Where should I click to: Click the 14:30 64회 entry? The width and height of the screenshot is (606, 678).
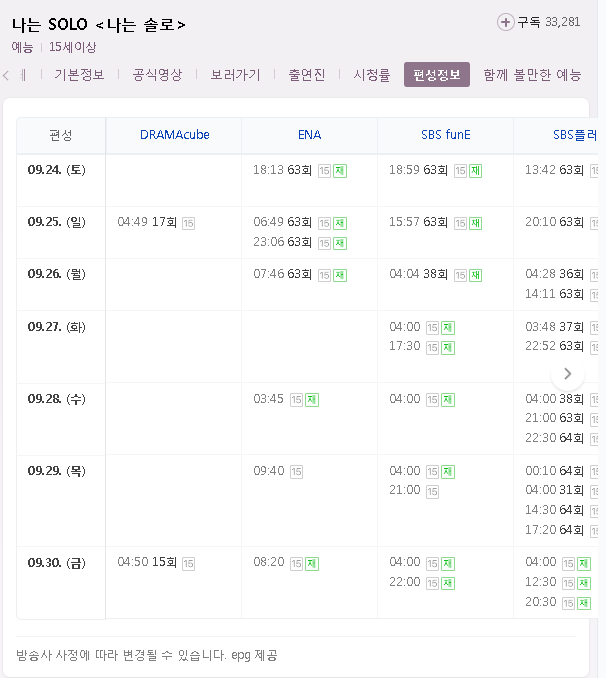(555, 510)
